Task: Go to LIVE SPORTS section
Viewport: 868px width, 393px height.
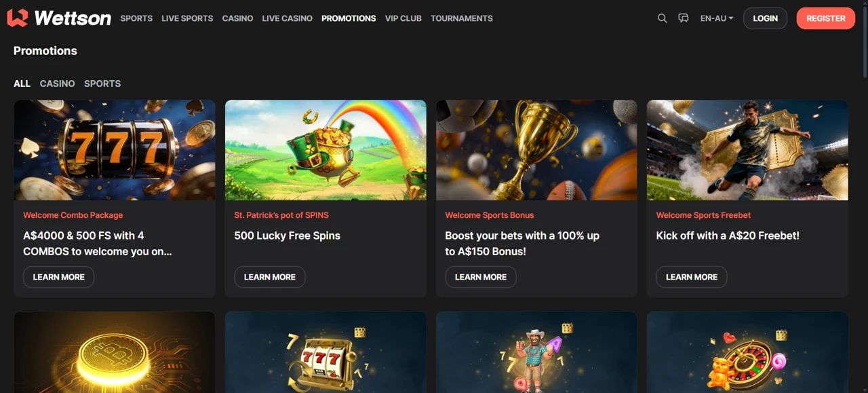Action: tap(187, 18)
